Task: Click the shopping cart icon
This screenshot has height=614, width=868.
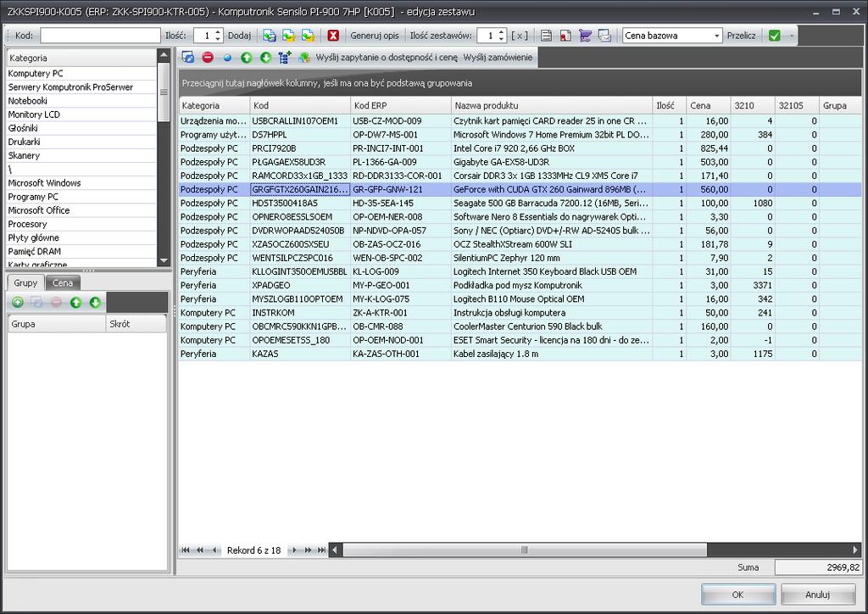Action: (585, 36)
